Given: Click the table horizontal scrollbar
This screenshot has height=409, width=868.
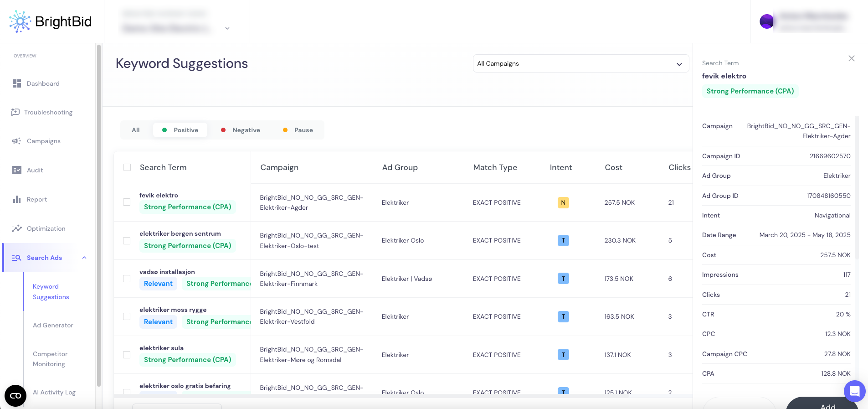Looking at the screenshot, I should (372, 396).
